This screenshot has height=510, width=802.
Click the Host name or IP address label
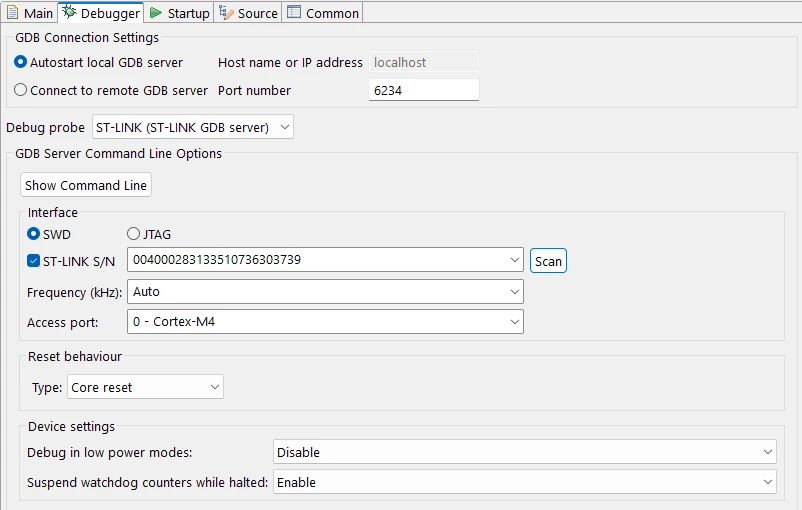290,62
